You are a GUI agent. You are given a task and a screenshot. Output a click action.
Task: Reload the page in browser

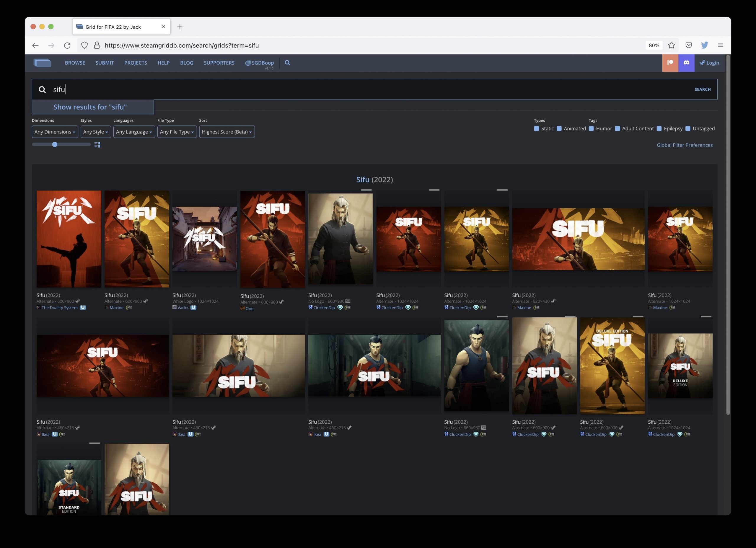pos(67,45)
